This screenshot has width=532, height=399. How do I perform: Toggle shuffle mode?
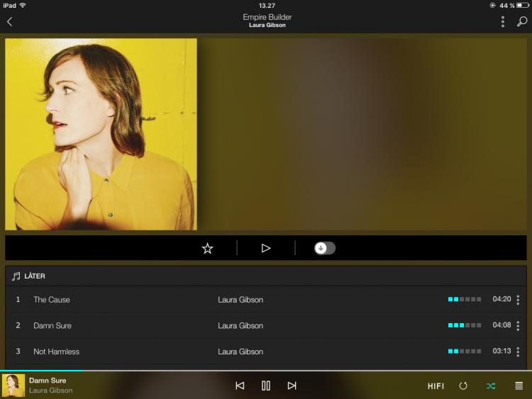[x=491, y=386]
